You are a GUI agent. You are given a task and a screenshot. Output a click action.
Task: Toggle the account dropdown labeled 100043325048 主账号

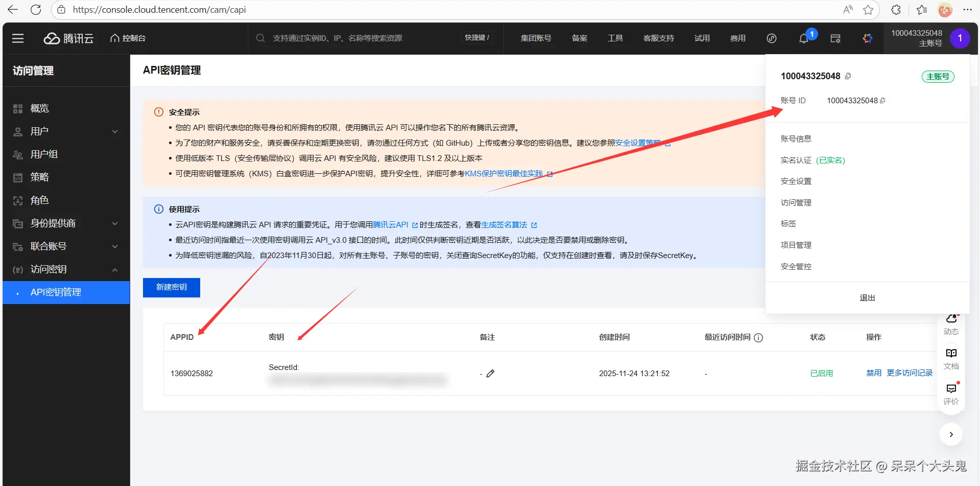(930, 38)
